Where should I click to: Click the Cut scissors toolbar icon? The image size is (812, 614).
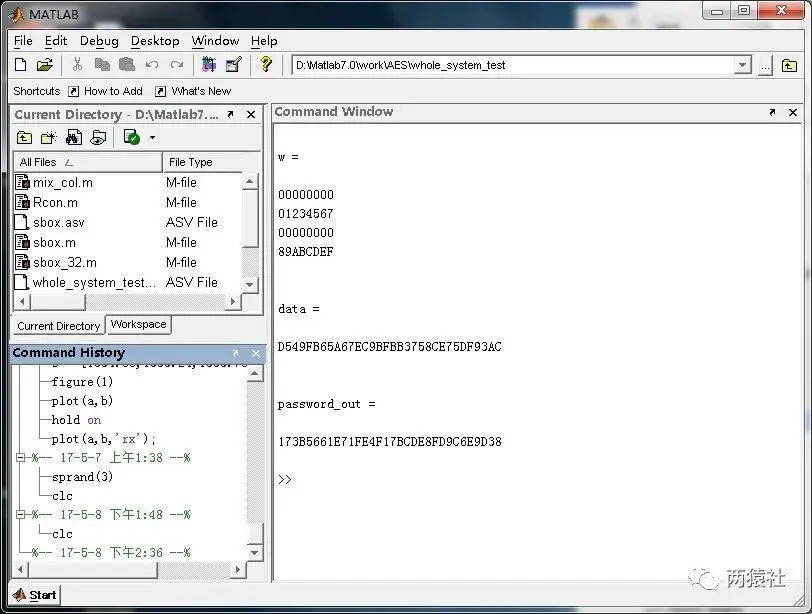coord(77,65)
